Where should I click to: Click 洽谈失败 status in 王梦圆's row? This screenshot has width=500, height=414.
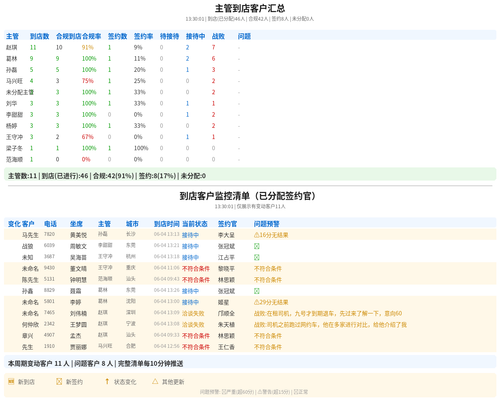(x=193, y=325)
